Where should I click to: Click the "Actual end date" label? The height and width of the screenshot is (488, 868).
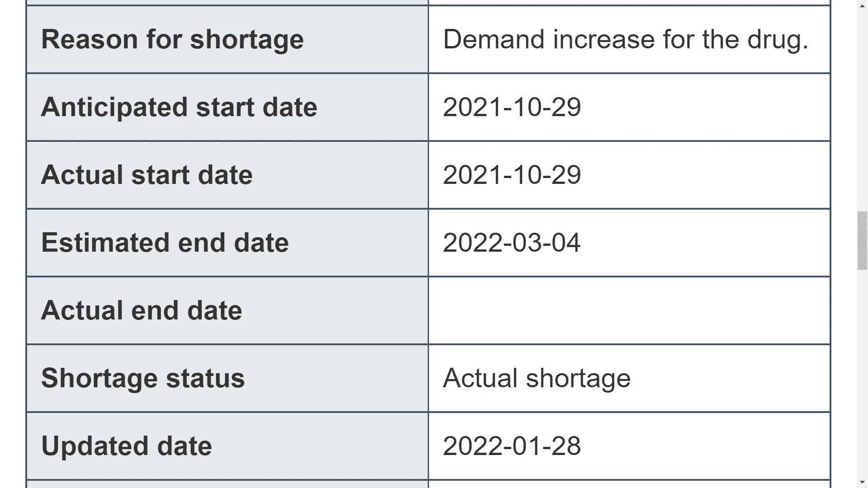point(142,310)
